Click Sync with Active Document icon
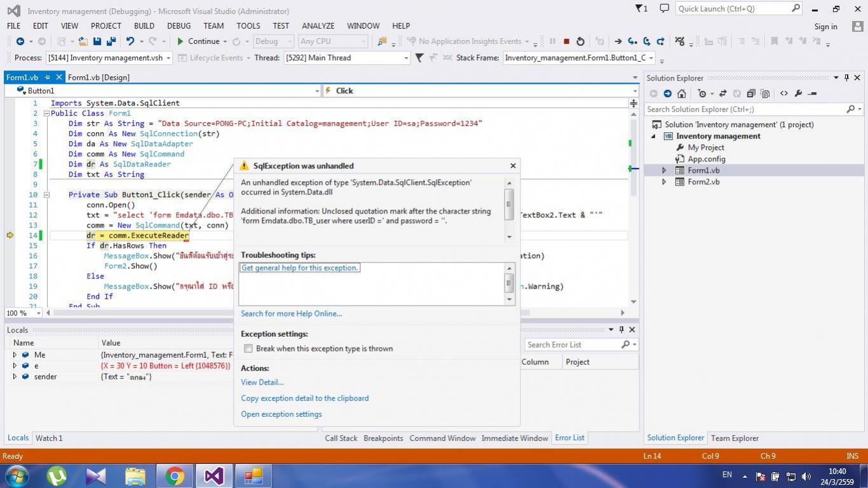 pos(722,93)
